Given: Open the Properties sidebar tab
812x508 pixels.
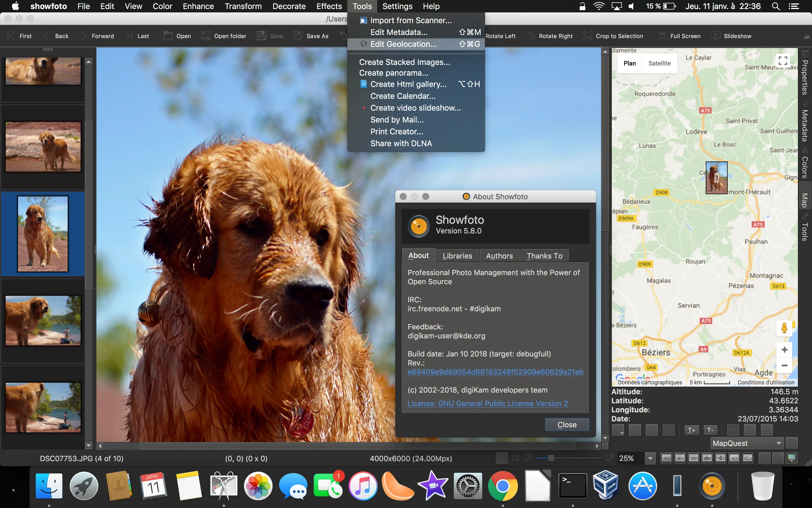Looking at the screenshot, I should [x=805, y=73].
